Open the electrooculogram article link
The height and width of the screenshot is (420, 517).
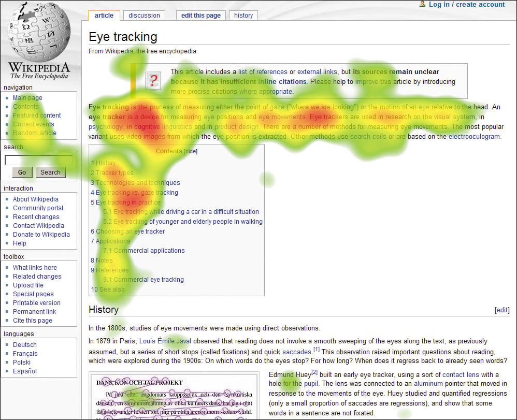pyautogui.click(x=475, y=136)
